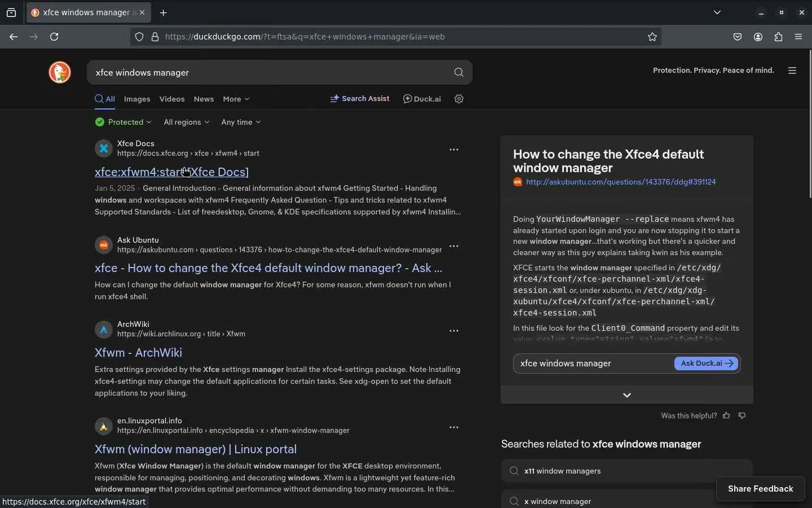This screenshot has width=812, height=508.
Task: Click the Share Feedback button
Action: (x=760, y=489)
